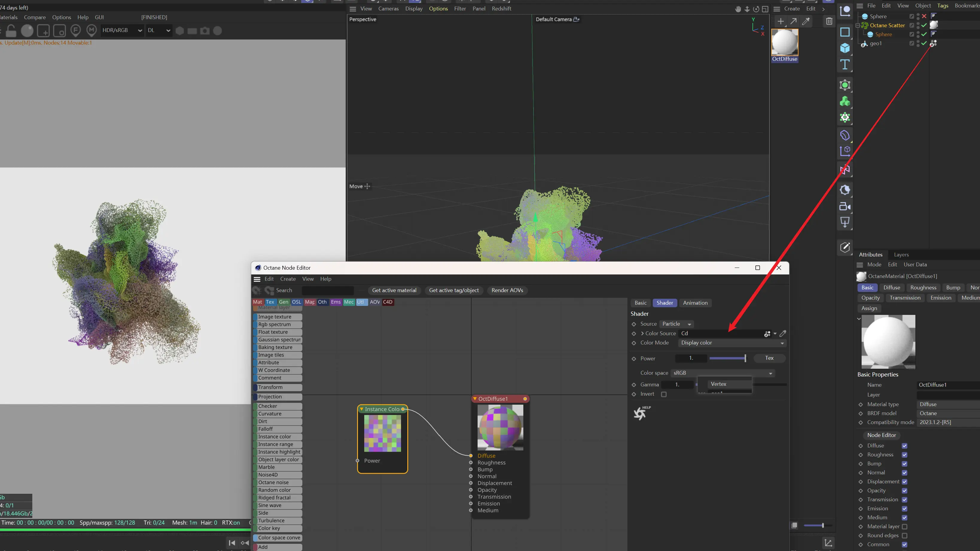The height and width of the screenshot is (551, 980).
Task: Collapse the OctDiffuse1 node triangle
Action: tap(475, 399)
